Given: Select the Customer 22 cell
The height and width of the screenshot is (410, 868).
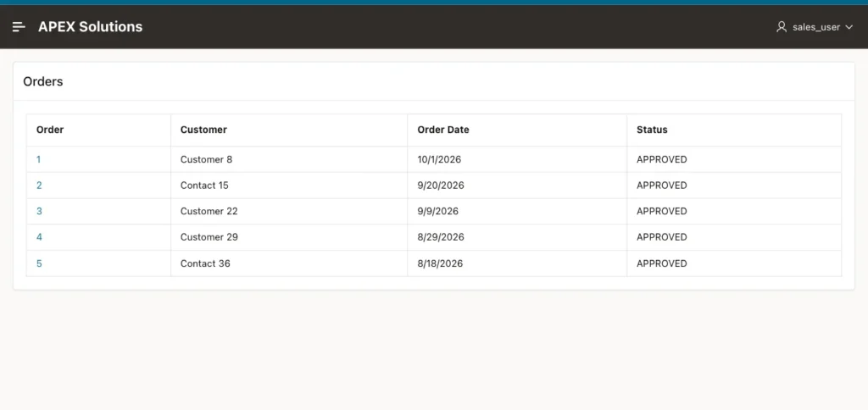Looking at the screenshot, I should [x=209, y=212].
